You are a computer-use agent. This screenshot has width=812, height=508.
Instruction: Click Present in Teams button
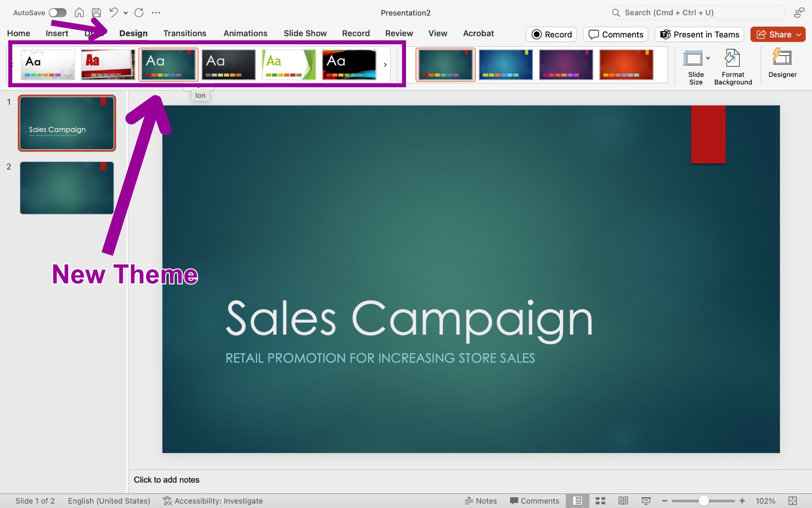699,35
